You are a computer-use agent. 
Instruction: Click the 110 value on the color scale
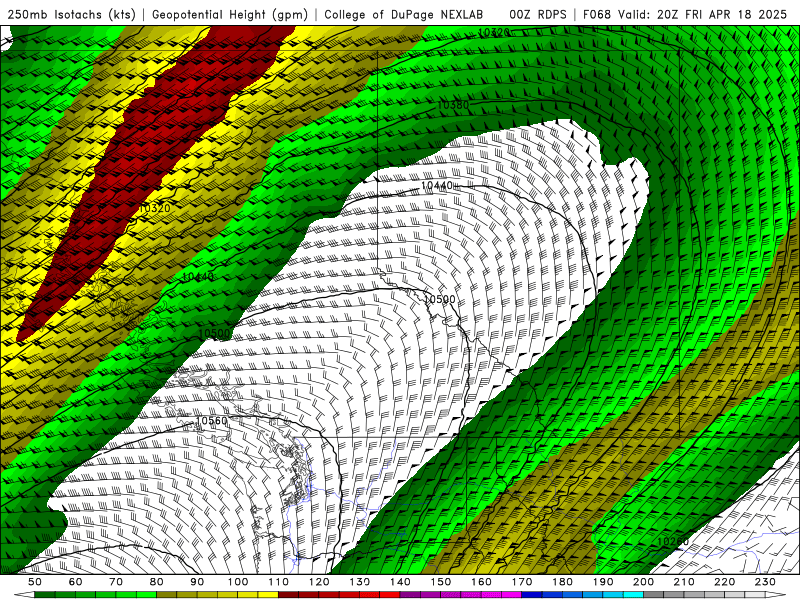[279, 582]
